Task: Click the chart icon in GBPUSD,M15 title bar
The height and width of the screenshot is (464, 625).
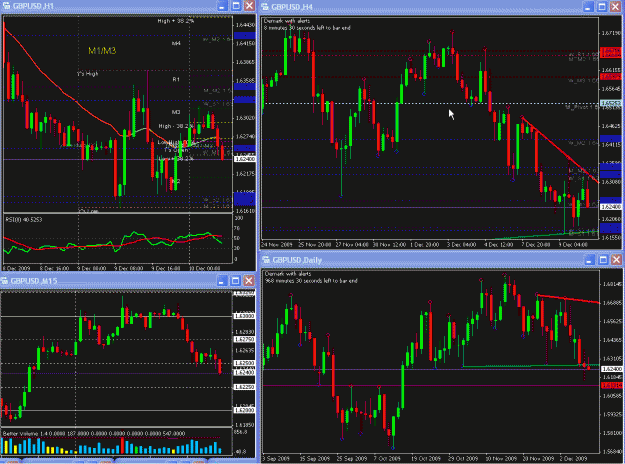Action: [x=4, y=281]
